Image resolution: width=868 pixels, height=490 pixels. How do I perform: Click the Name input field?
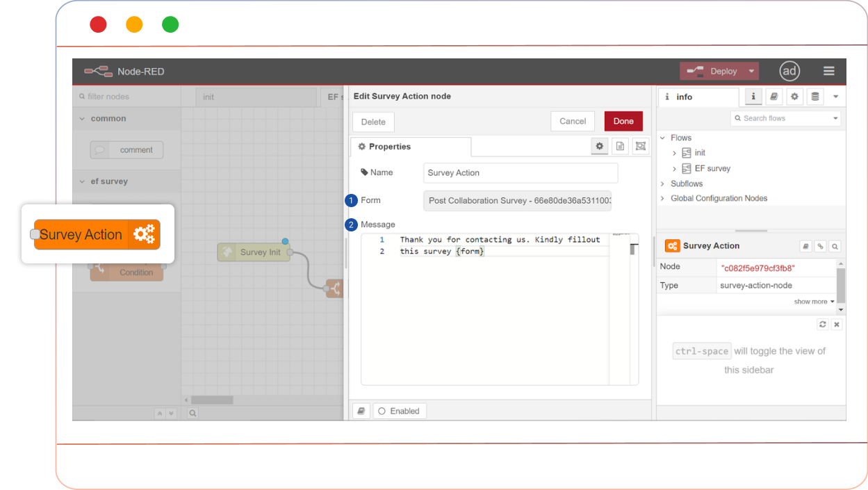click(x=520, y=173)
